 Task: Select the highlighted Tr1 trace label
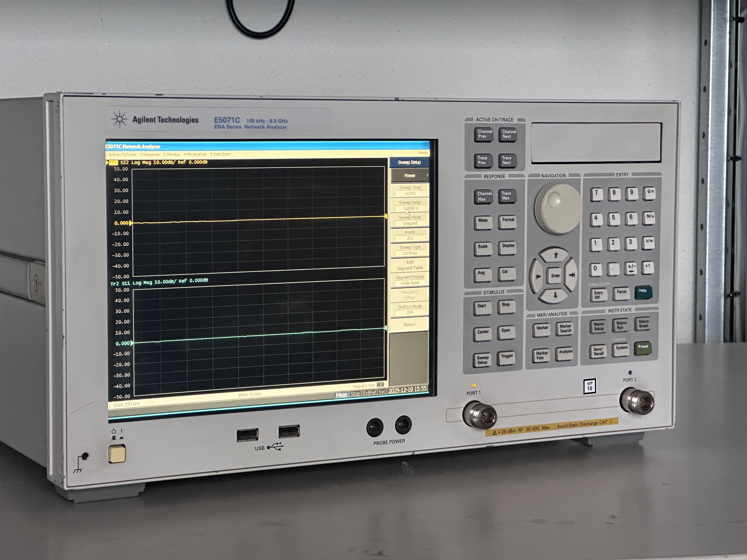click(x=113, y=162)
